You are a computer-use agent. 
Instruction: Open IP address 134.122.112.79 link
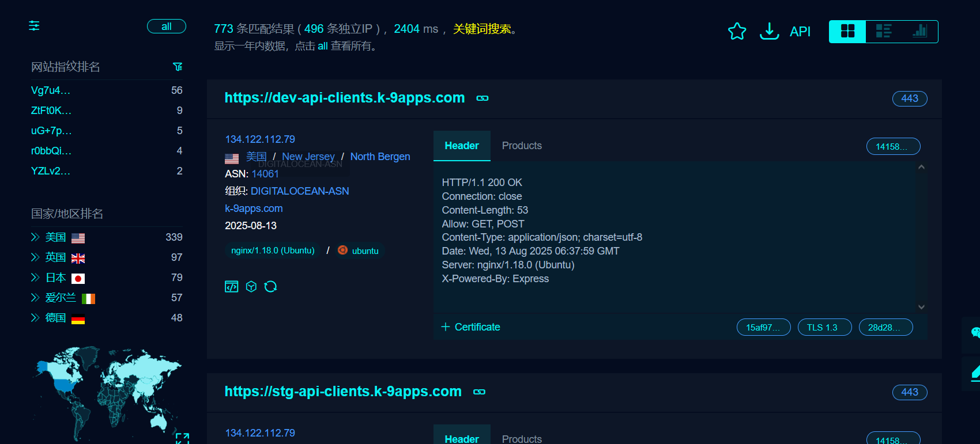coord(260,139)
